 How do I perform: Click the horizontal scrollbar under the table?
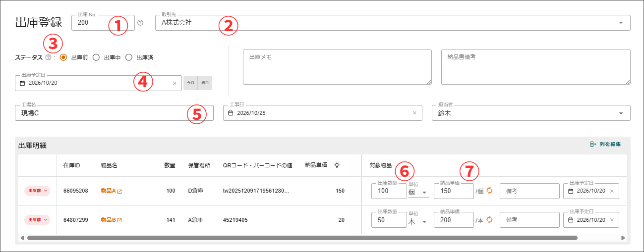click(x=302, y=238)
